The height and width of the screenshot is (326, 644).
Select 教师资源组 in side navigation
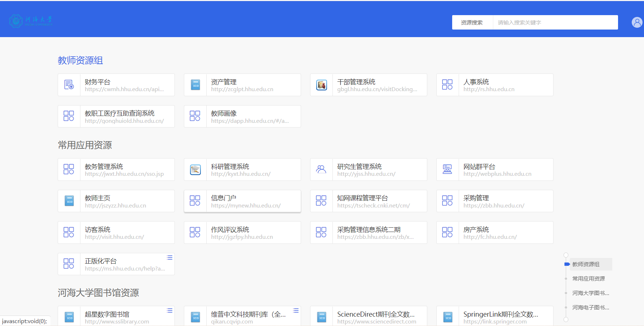tap(586, 264)
